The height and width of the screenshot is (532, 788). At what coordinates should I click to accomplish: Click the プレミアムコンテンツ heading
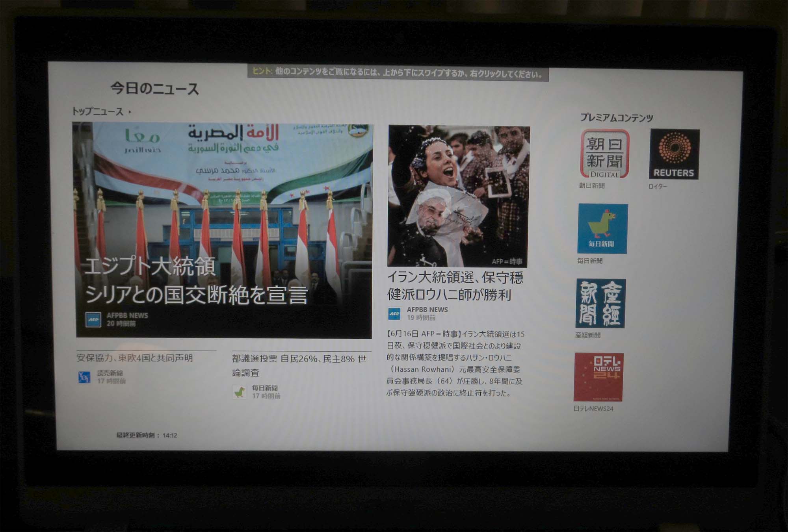click(617, 117)
